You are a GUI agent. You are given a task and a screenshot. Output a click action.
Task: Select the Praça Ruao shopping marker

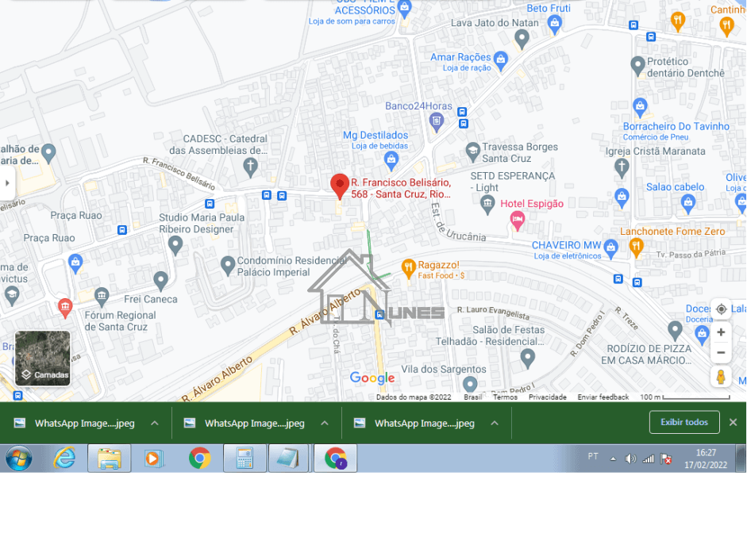click(75, 264)
